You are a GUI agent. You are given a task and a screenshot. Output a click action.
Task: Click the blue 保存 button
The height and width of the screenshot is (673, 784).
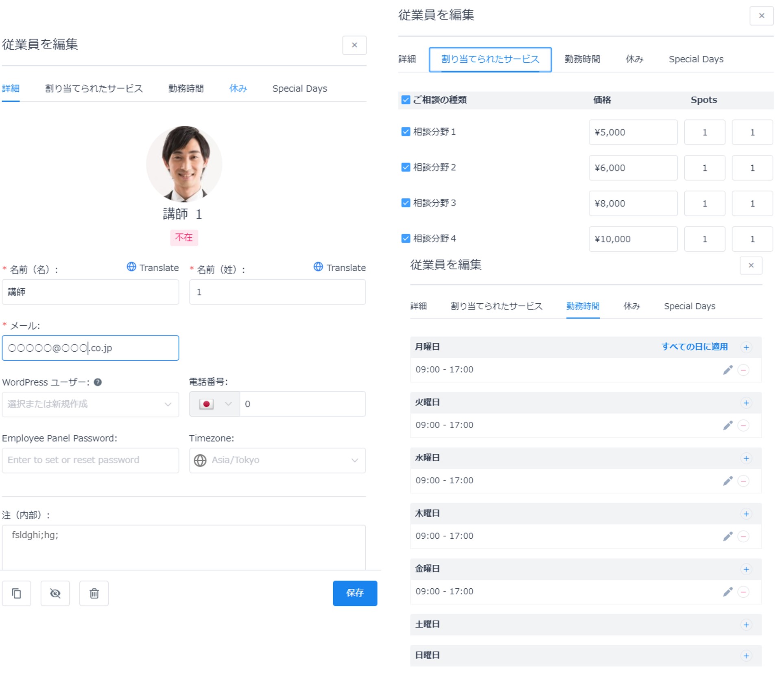point(354,593)
